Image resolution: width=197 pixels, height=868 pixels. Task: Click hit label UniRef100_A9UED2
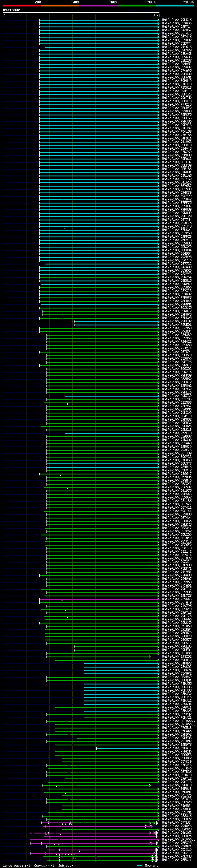tap(177, 321)
